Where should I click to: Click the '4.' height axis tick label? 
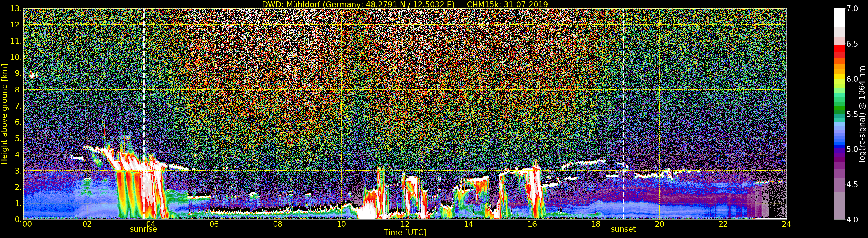(x=18, y=155)
